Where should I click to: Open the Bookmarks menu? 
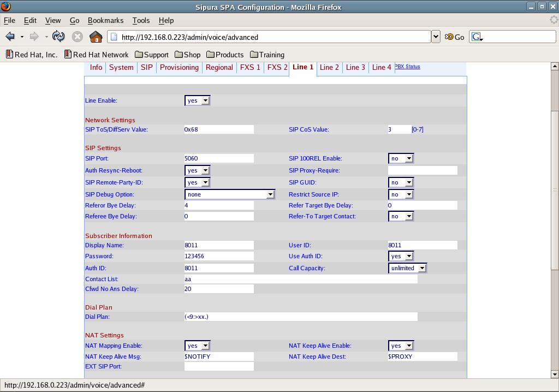105,20
